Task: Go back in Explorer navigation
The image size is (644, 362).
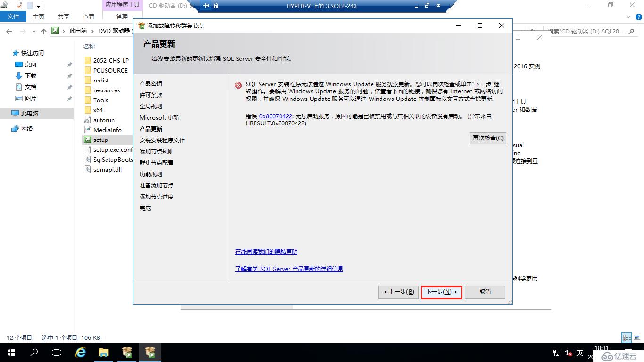Action: 9,31
